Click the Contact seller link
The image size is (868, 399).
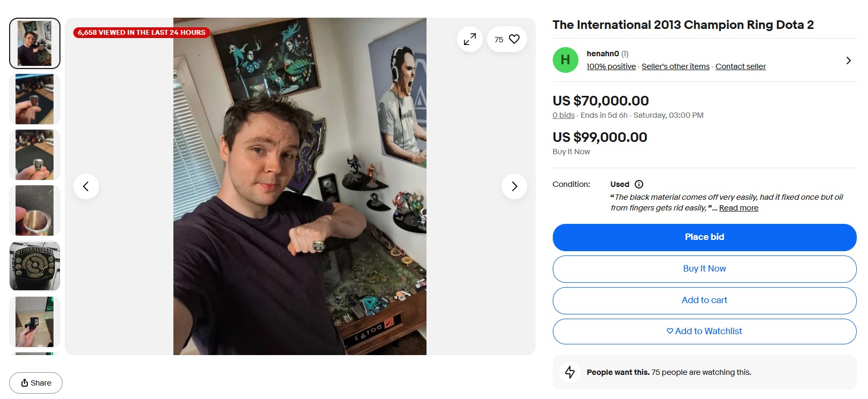pos(740,66)
